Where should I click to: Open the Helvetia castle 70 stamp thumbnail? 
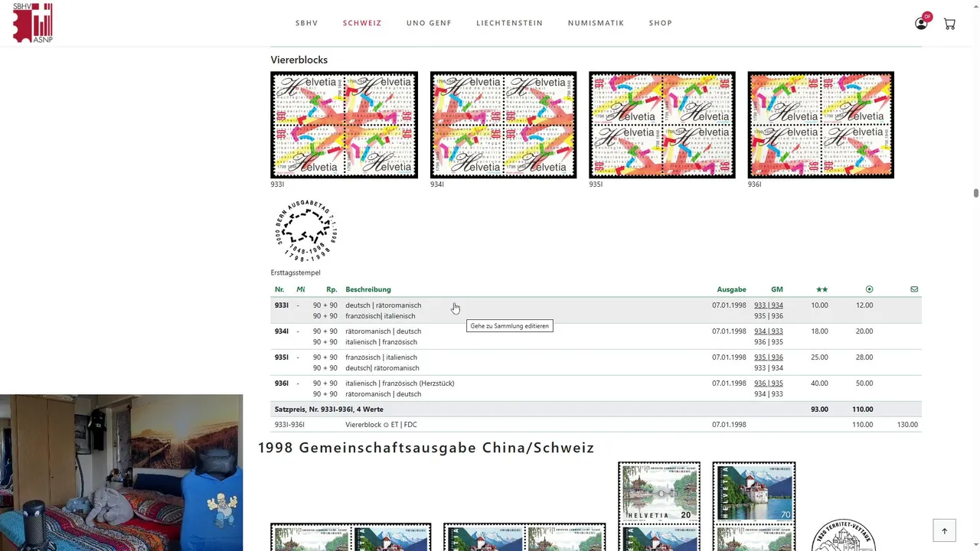(x=754, y=494)
